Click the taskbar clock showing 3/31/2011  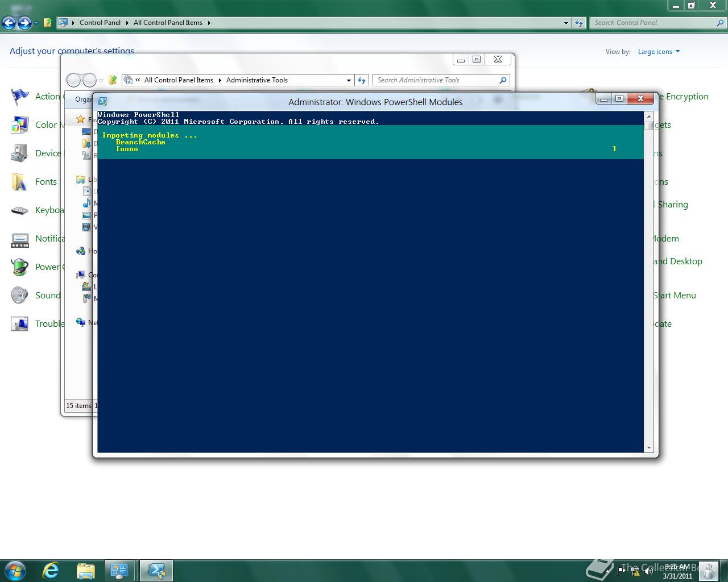(677, 571)
